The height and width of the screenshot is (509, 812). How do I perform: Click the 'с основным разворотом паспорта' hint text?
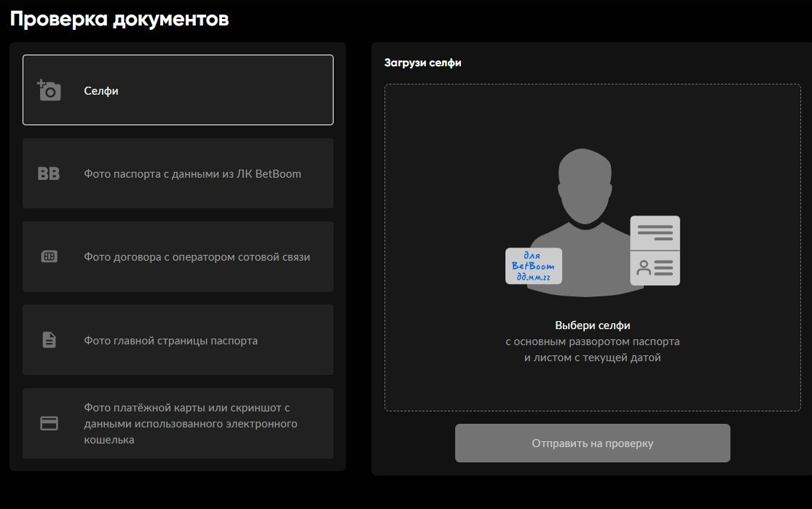pyautogui.click(x=592, y=342)
